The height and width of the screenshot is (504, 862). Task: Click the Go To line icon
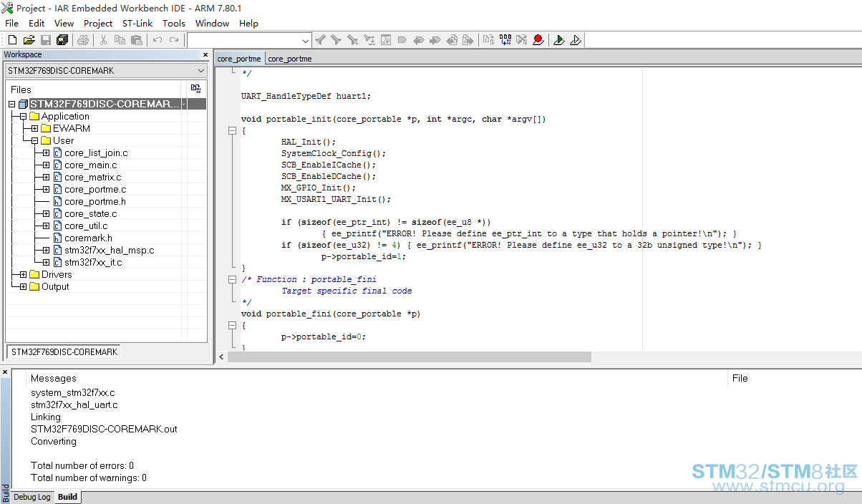pos(386,40)
